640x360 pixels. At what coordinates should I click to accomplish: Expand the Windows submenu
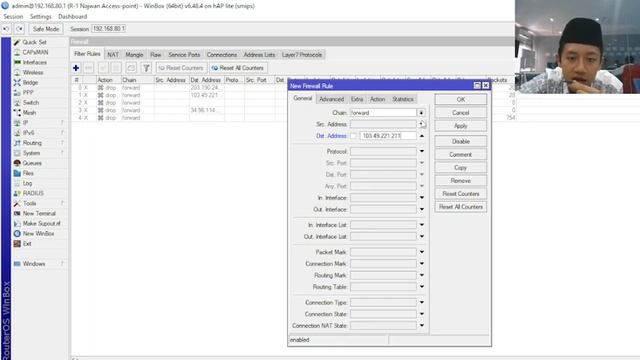coord(62,264)
